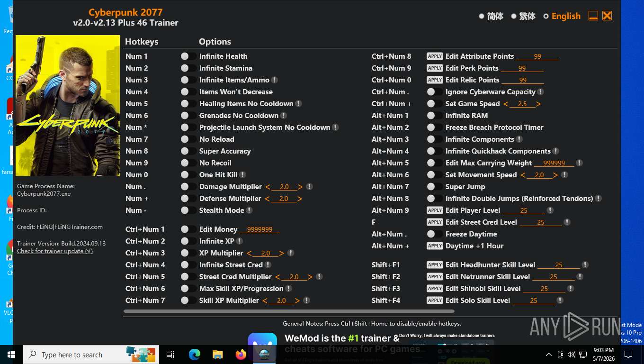This screenshot has height=364, width=644.
Task: Show info icon for Infinite Items/Ammo
Action: 275,80
